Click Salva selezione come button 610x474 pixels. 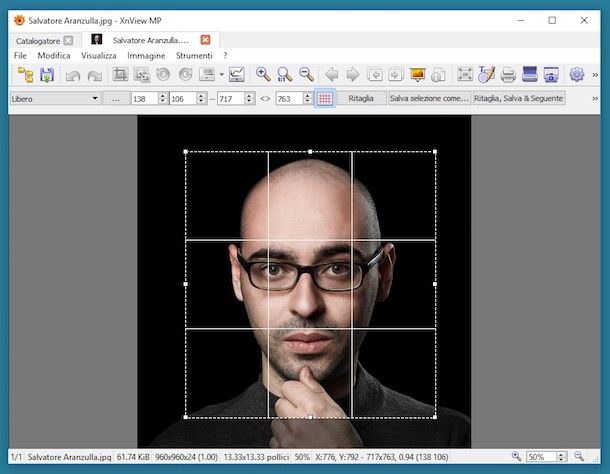429,98
